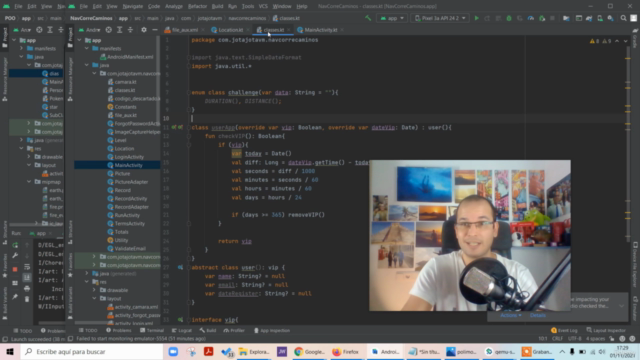Image resolution: width=640 pixels, height=360 pixels.
Task: Click the Collapse All icon in Project panel
Action: point(130,30)
